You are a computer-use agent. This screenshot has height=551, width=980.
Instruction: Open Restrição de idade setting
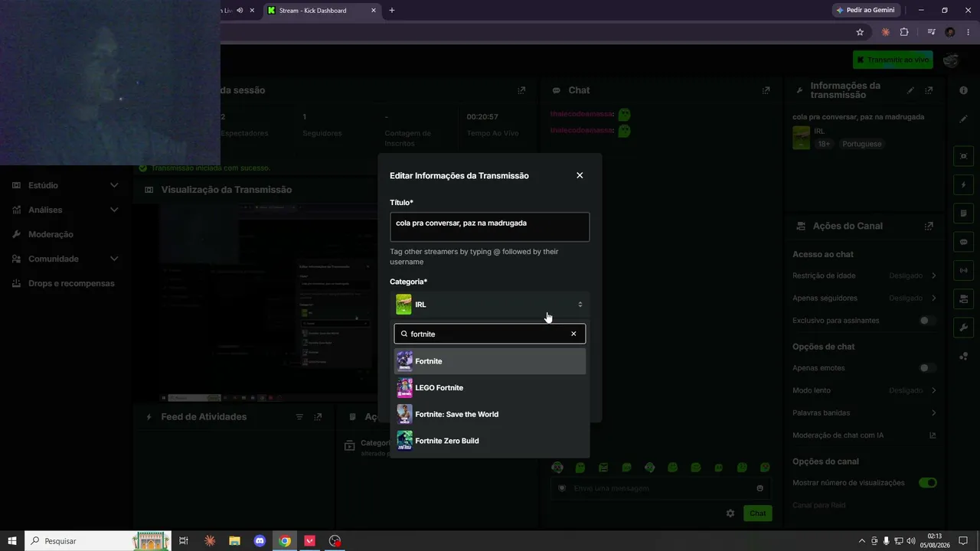coord(864,275)
